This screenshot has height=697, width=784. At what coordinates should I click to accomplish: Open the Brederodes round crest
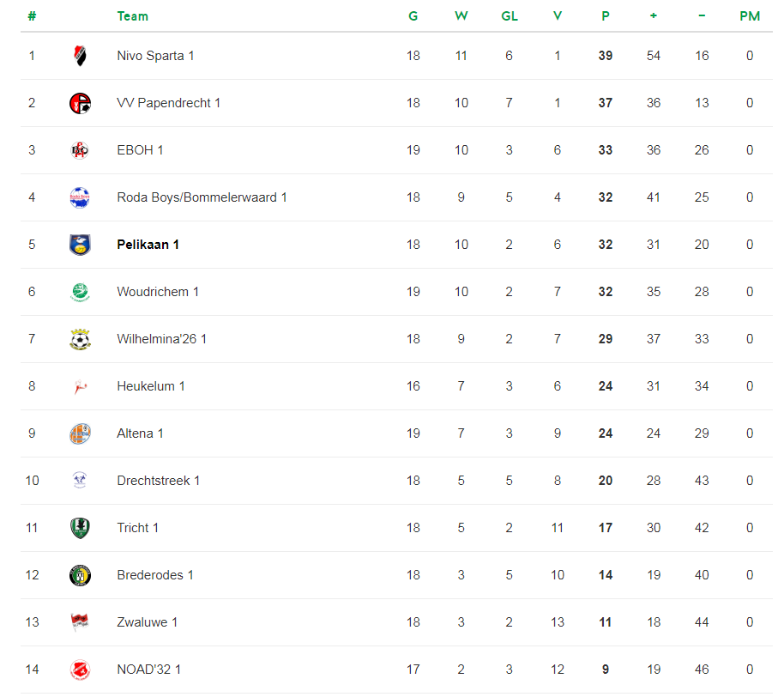coord(80,575)
